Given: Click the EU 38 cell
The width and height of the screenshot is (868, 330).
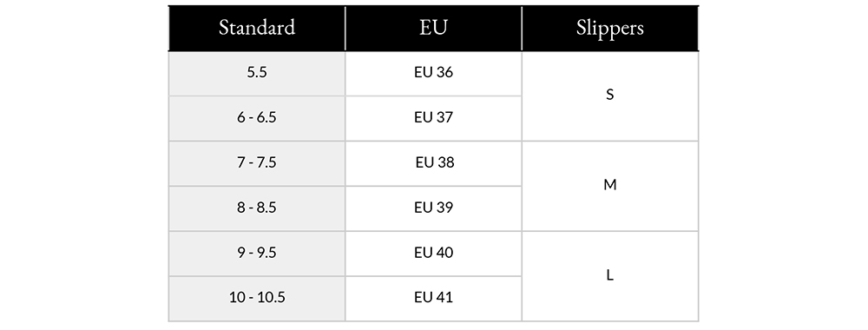Looking at the screenshot, I should coord(433,163).
